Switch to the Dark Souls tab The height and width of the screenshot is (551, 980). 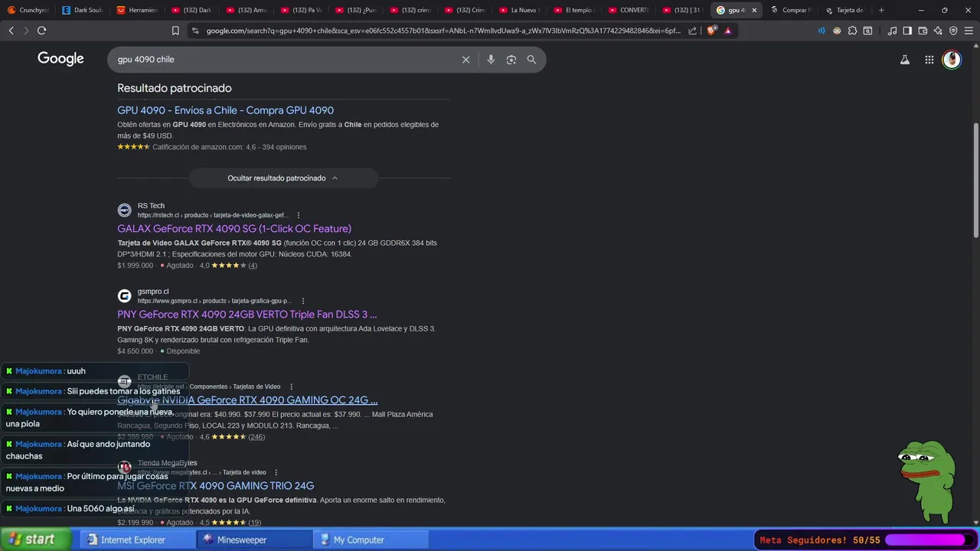point(83,10)
